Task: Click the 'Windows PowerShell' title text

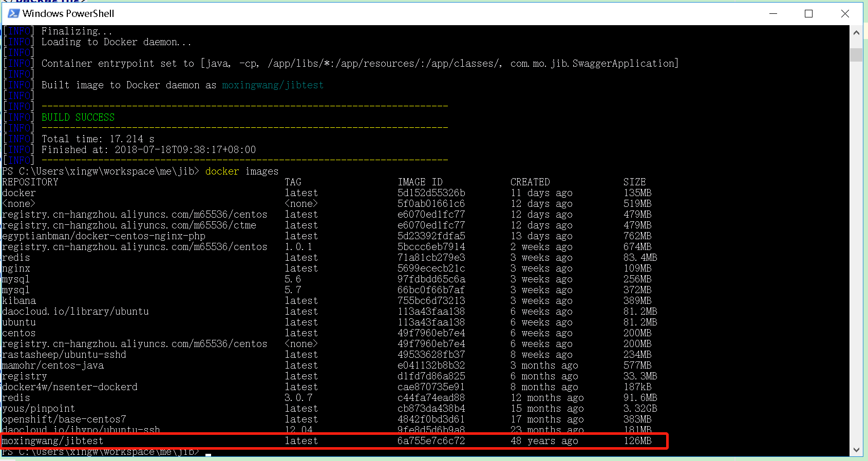Action: tap(68, 13)
